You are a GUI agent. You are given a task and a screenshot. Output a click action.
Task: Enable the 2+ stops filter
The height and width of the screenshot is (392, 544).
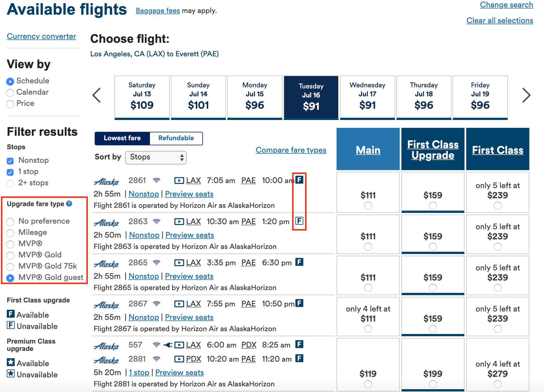tap(10, 183)
